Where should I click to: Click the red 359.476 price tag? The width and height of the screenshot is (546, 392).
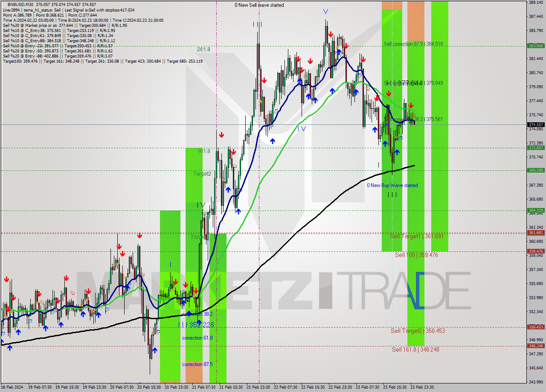click(536, 251)
